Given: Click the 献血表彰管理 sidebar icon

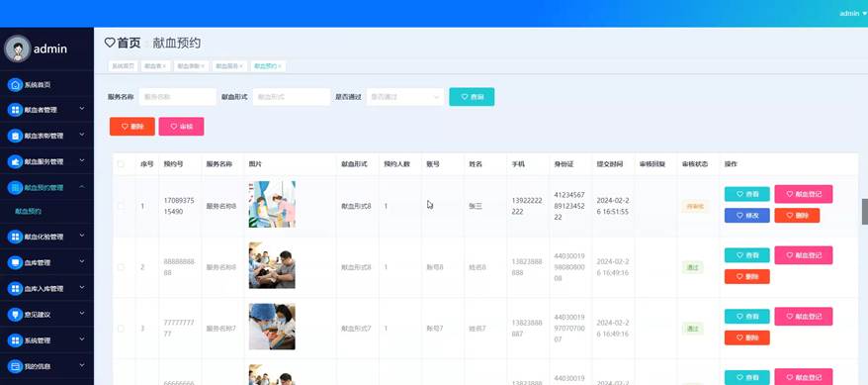Looking at the screenshot, I should click(15, 136).
